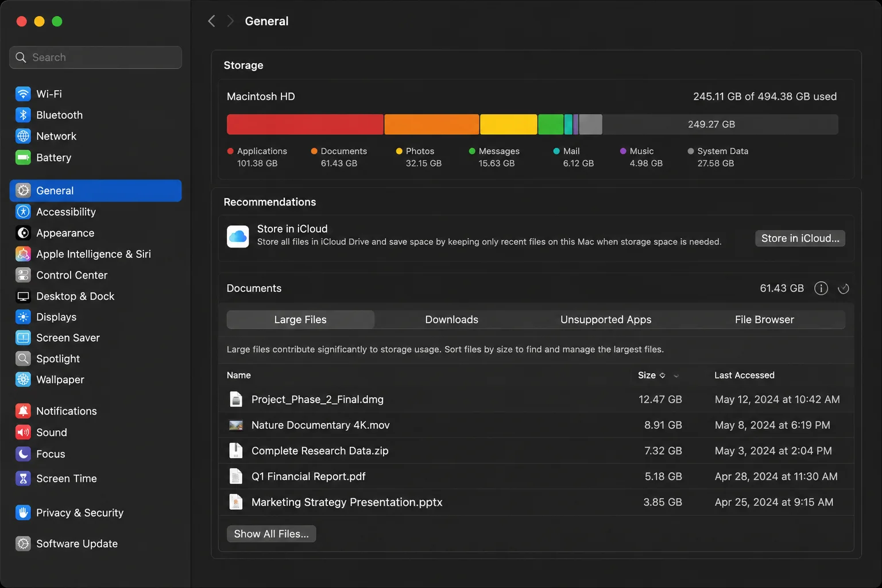882x588 pixels.
Task: Click the Macintosh HD label
Action: click(261, 96)
